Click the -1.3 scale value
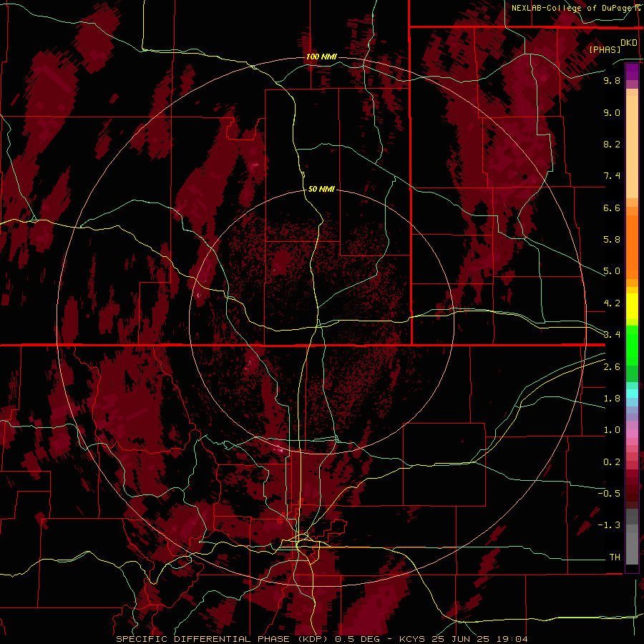Viewport: 644px width, 644px height. pyautogui.click(x=609, y=525)
